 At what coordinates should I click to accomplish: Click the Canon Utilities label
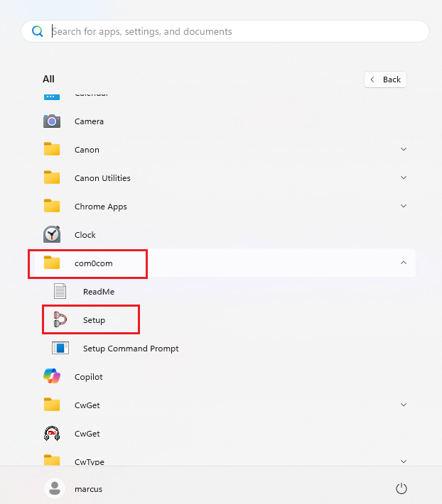[102, 178]
